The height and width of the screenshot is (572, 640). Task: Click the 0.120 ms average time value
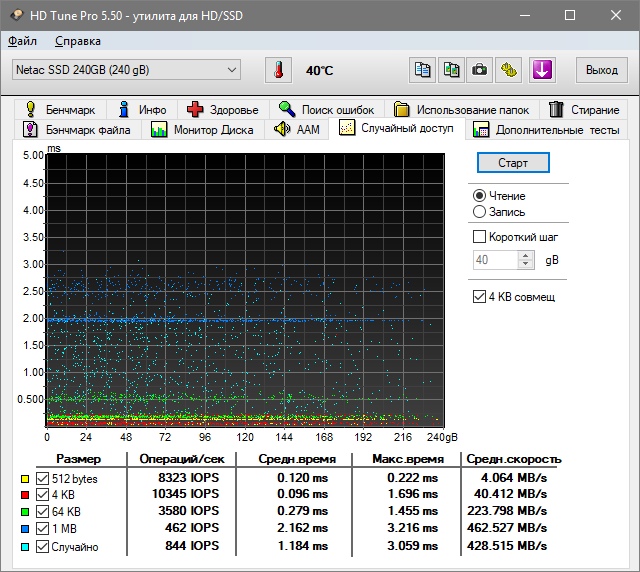tap(302, 477)
